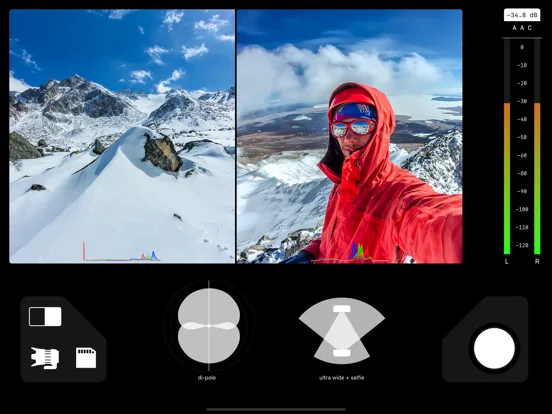Open the SD card storage icon
This screenshot has height=414, width=552.
pyautogui.click(x=86, y=358)
